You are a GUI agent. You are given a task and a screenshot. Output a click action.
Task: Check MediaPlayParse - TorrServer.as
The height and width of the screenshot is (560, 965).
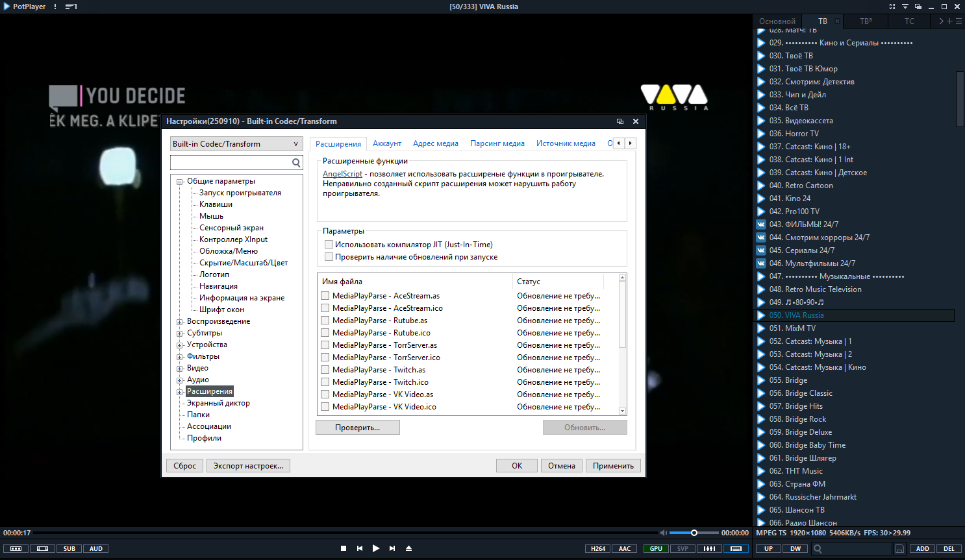click(325, 345)
